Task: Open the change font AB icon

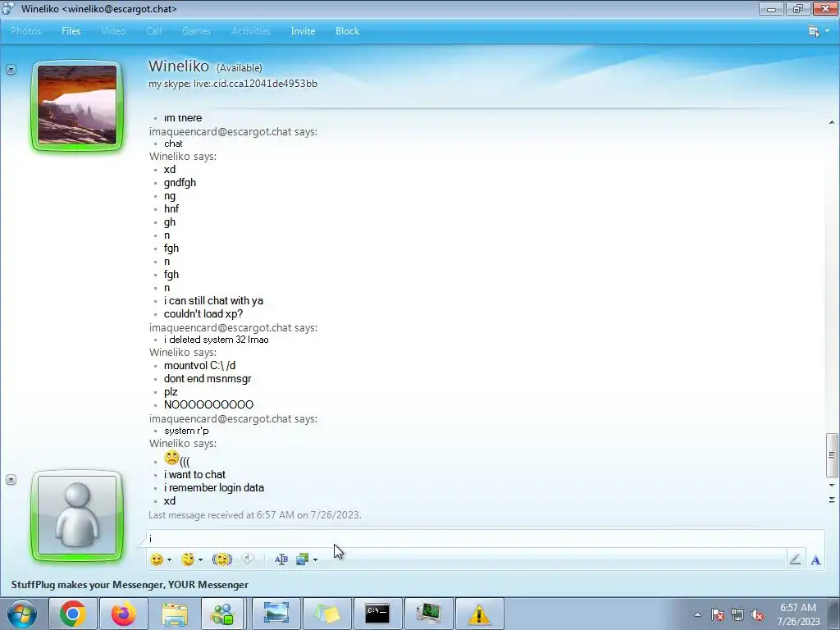Action: coord(281,559)
